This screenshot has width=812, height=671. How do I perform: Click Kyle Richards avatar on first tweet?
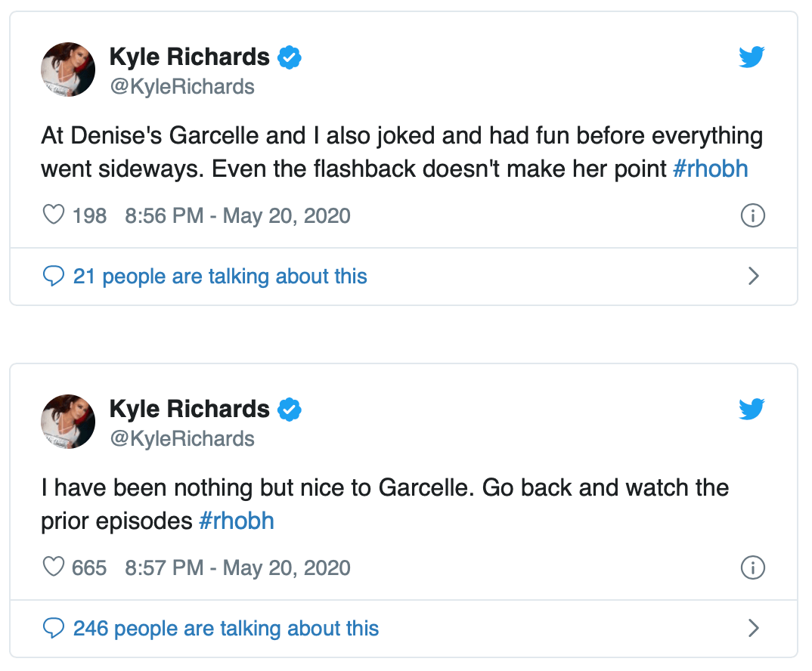point(68,70)
